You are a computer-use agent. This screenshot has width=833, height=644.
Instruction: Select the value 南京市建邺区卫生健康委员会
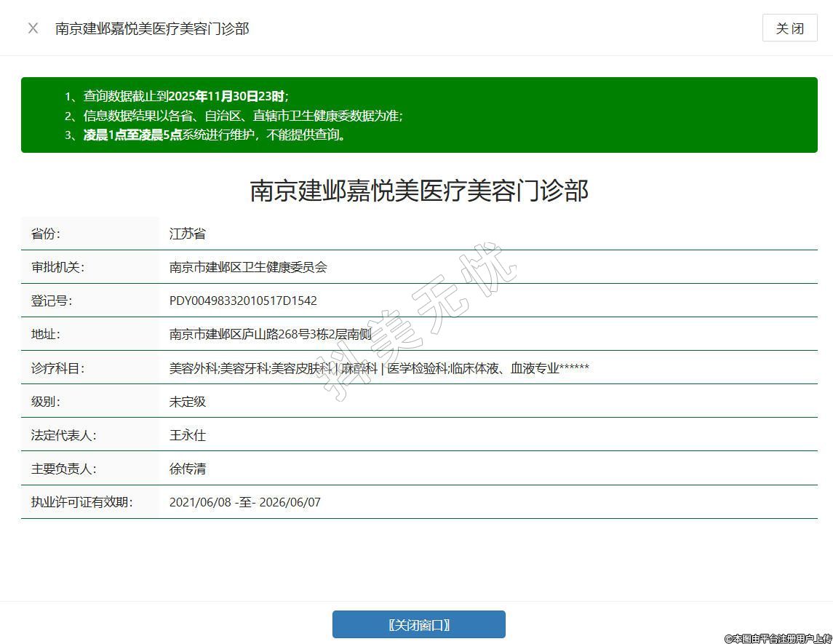248,267
